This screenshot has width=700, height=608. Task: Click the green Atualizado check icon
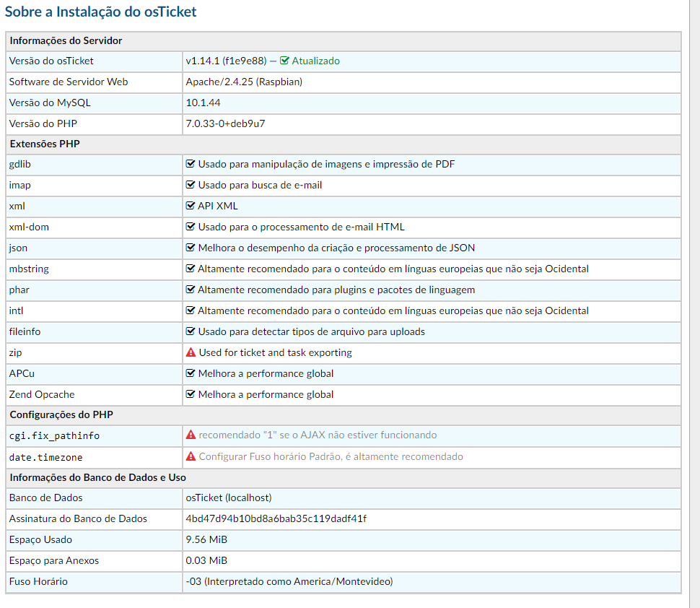point(284,61)
